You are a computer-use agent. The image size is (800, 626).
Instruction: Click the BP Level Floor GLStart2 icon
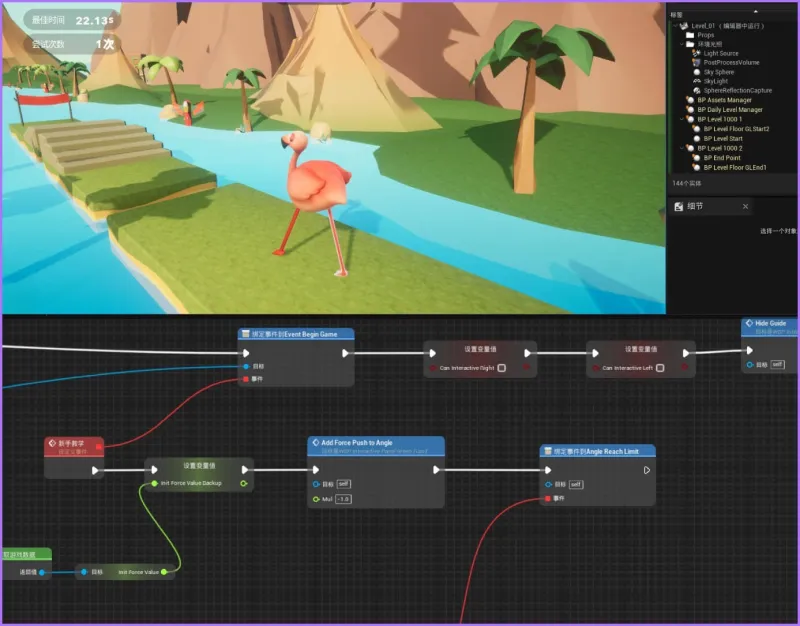point(696,129)
